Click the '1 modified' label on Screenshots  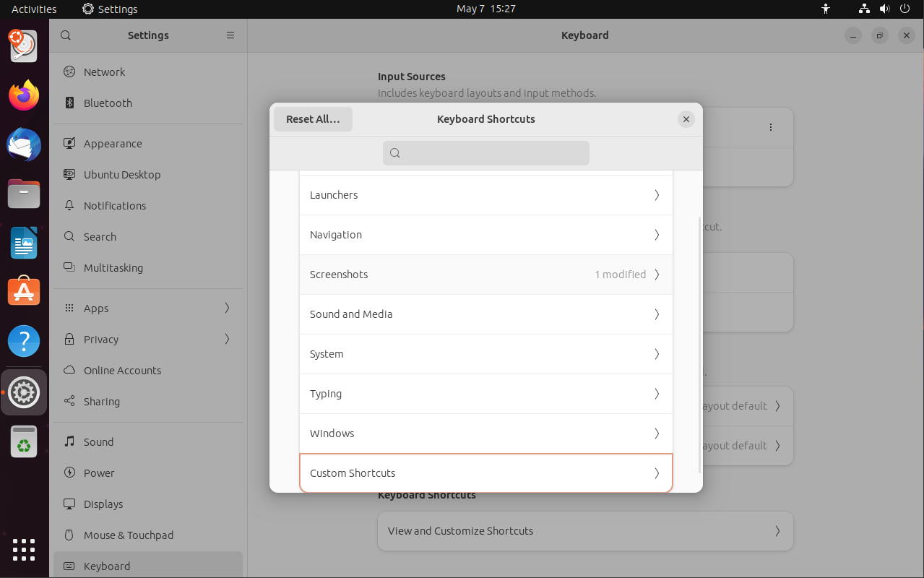621,275
